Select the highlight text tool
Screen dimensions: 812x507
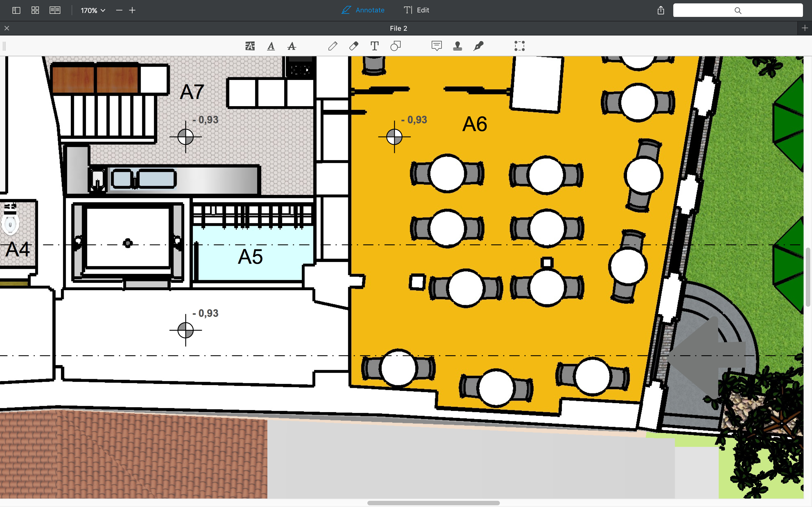point(250,46)
